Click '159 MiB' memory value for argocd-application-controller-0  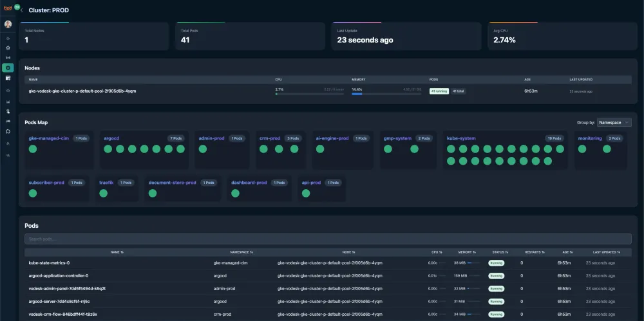coord(460,276)
